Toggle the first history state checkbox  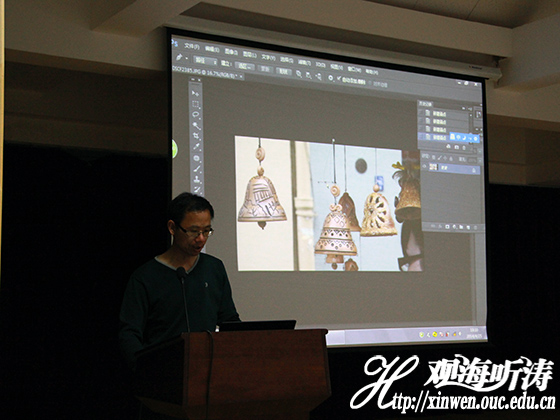421,113
